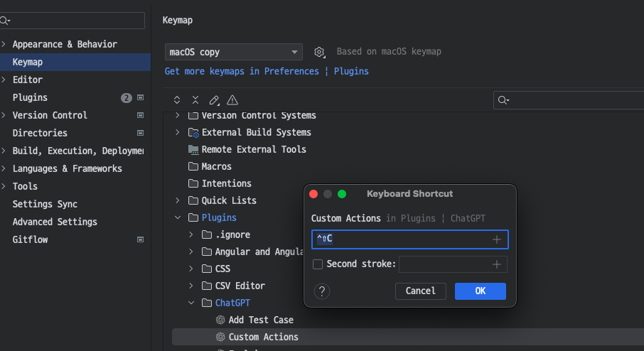Click the .ignore folder icon

tap(207, 234)
